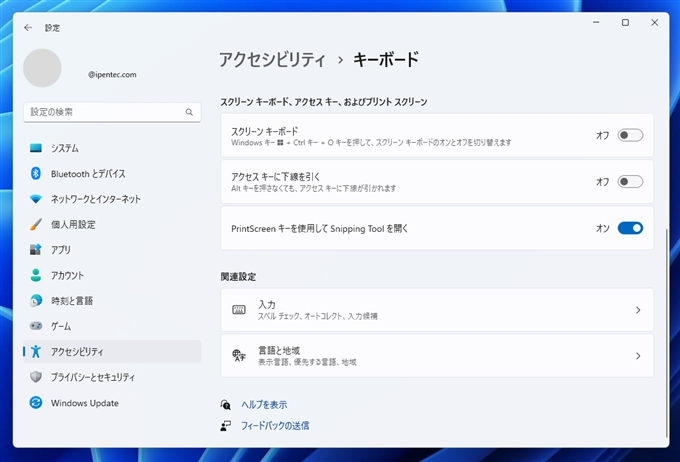Screen dimensions: 680x462
Task: Open ヘルプを表示 link
Action: (264, 405)
